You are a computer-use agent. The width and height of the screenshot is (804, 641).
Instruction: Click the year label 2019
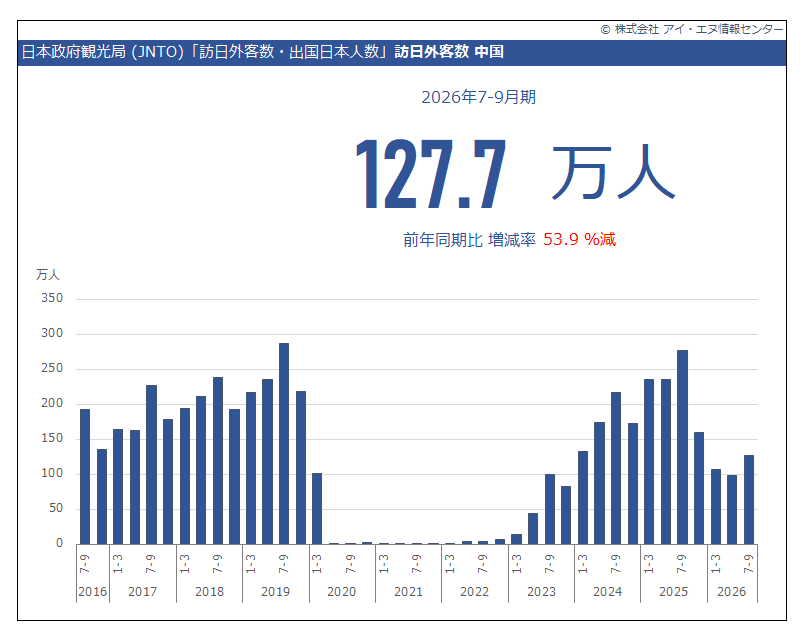pyautogui.click(x=275, y=592)
